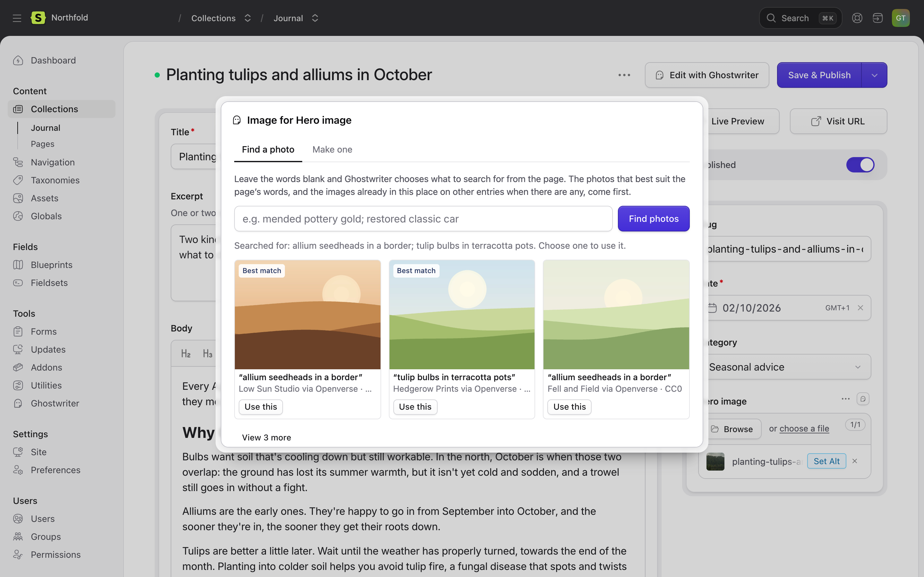Open the GT user avatar menu

(x=900, y=18)
